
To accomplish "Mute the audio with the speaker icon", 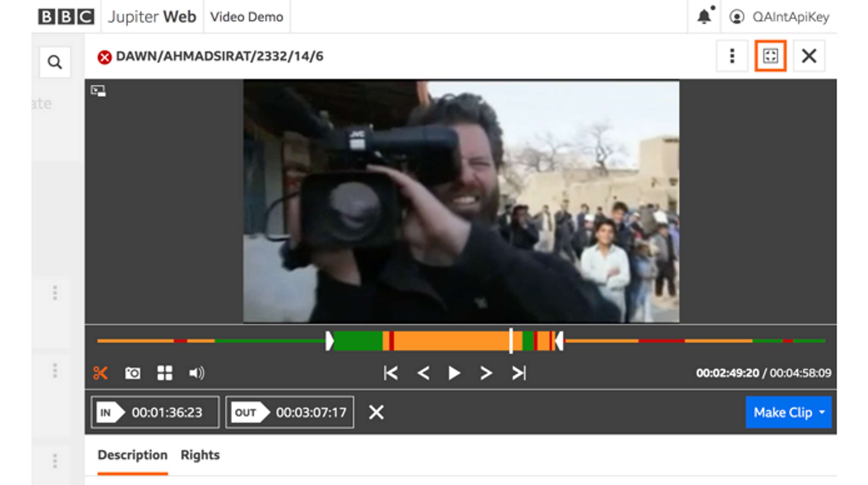I will pyautogui.click(x=196, y=373).
